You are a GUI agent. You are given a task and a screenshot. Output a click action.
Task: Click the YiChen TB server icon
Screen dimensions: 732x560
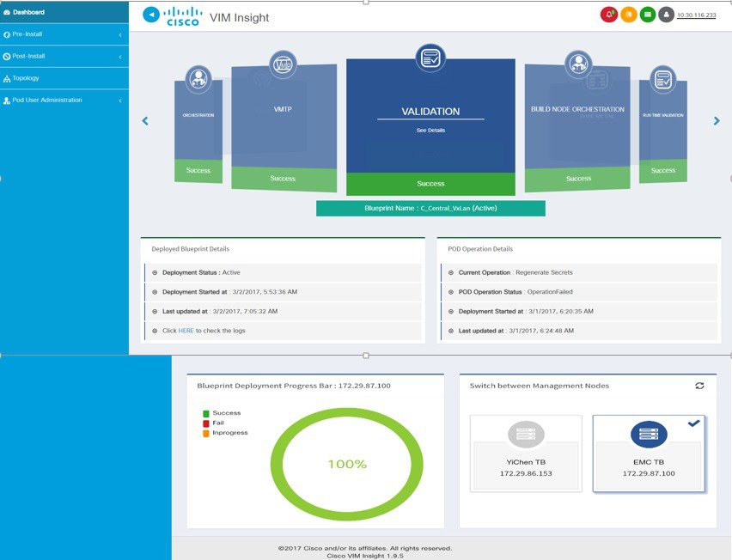tap(526, 434)
